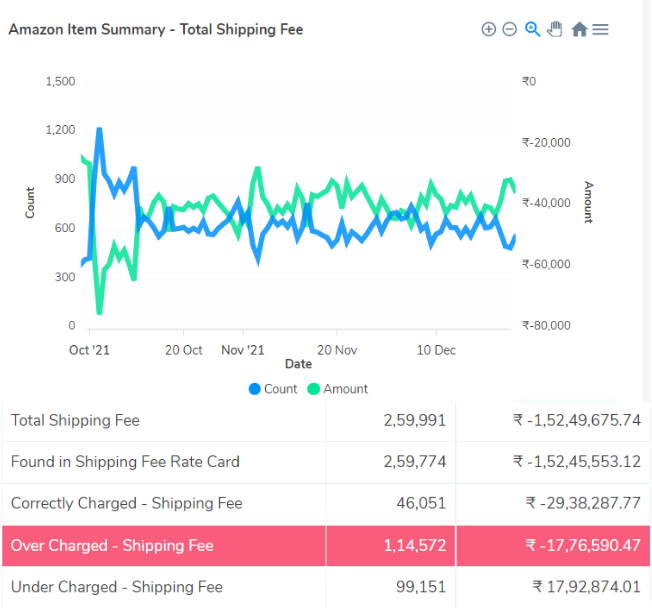
Task: Click the 20 Oct x-axis label
Action: (183, 350)
